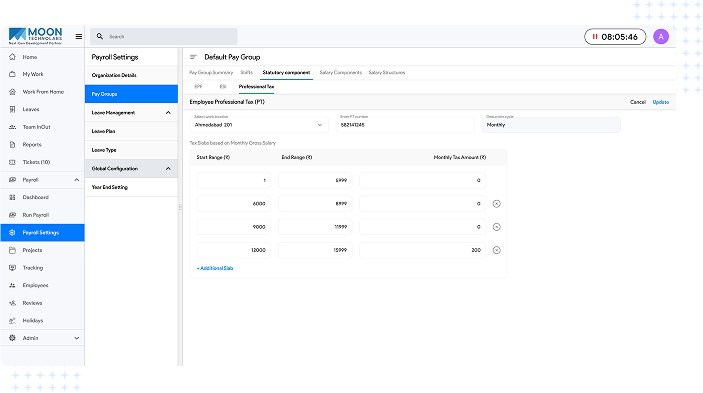Open the Salary Structures tab
The image size is (703, 393).
click(386, 73)
